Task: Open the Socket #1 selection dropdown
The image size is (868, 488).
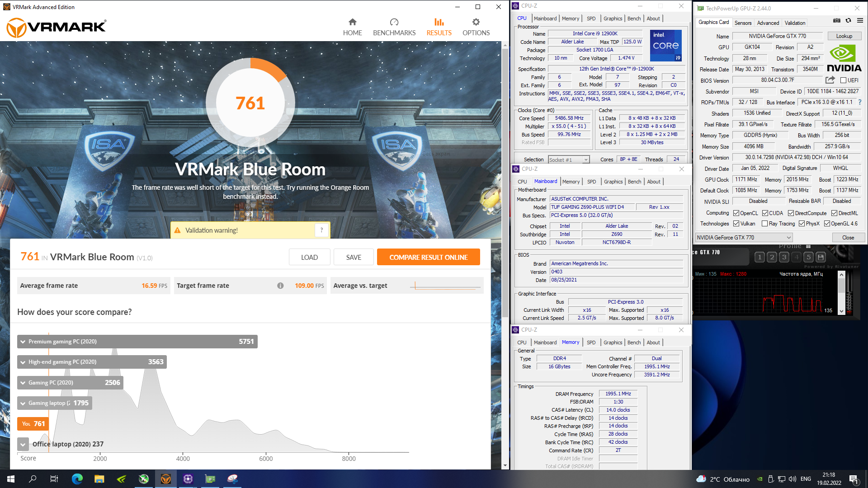Action: [569, 160]
